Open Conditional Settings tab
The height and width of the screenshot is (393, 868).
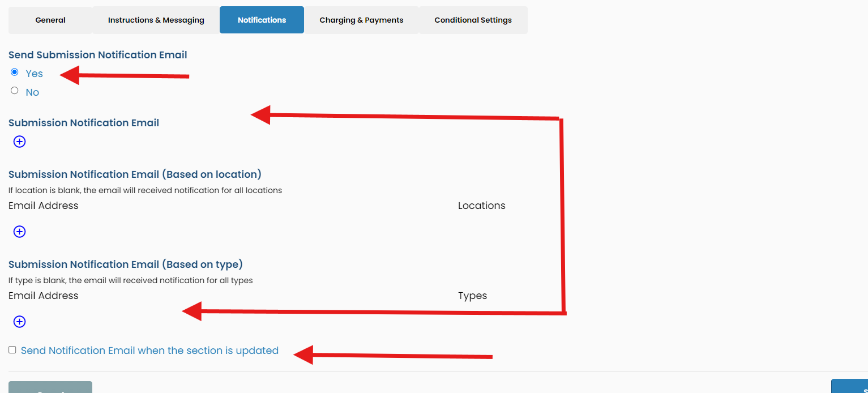coord(473,20)
